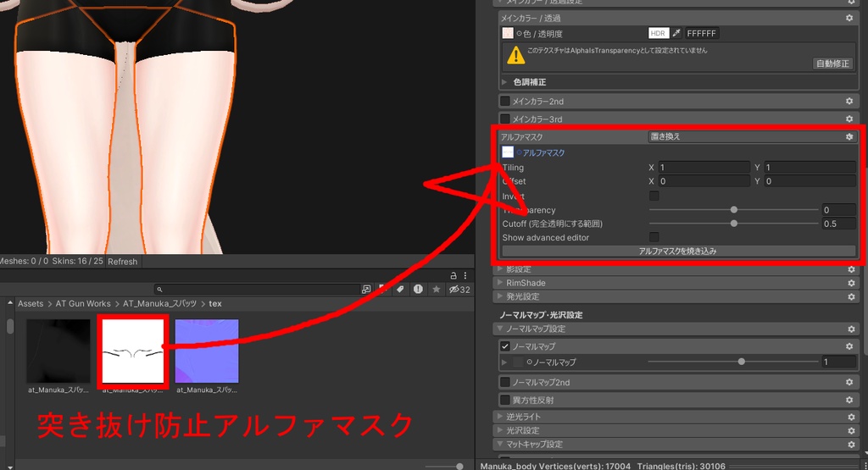
Task: Show favorites with the star icon
Action: pyautogui.click(x=437, y=289)
